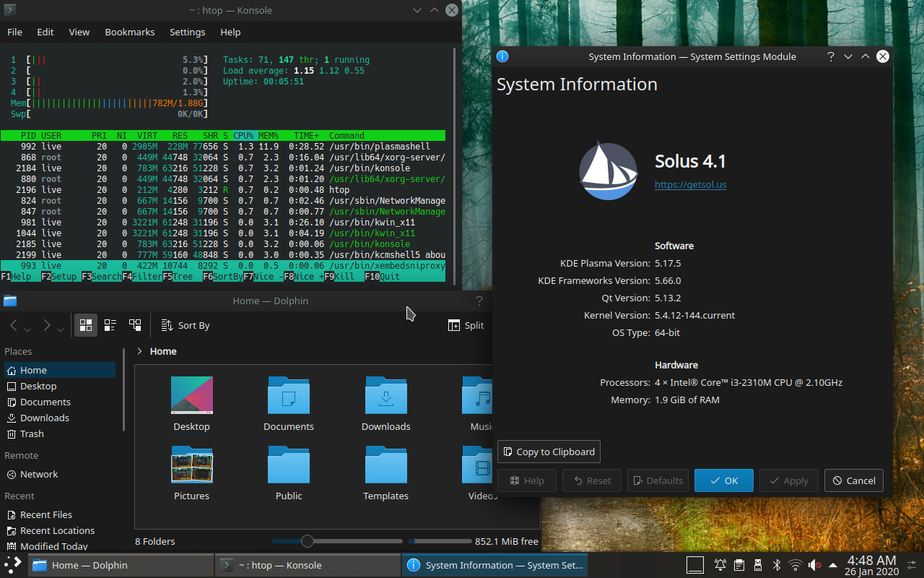Expand the breadcrumb arrow before Home
The image size is (924, 578).
click(139, 351)
